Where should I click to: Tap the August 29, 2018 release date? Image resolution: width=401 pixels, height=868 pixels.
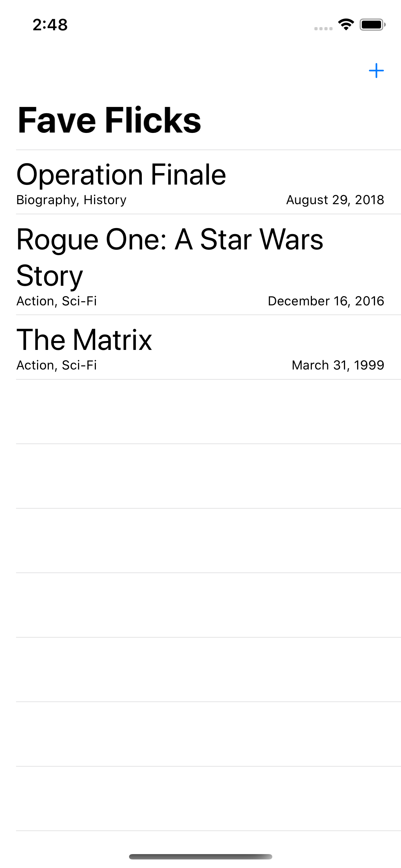pyautogui.click(x=335, y=200)
